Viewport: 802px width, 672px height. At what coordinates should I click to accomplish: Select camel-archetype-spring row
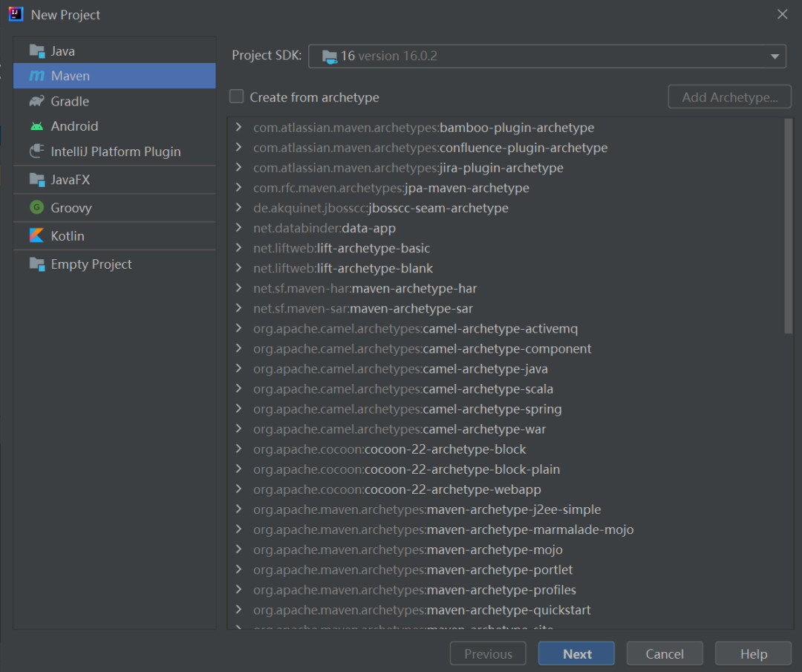click(506, 409)
